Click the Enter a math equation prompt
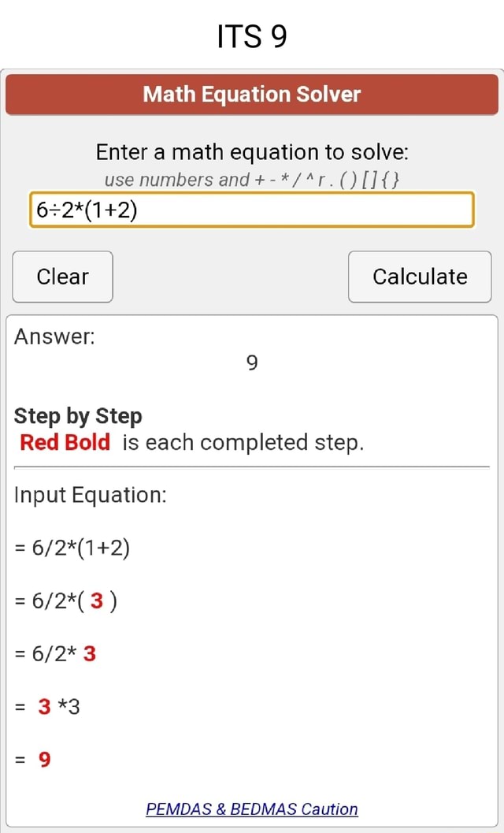The height and width of the screenshot is (833, 504). (x=252, y=152)
